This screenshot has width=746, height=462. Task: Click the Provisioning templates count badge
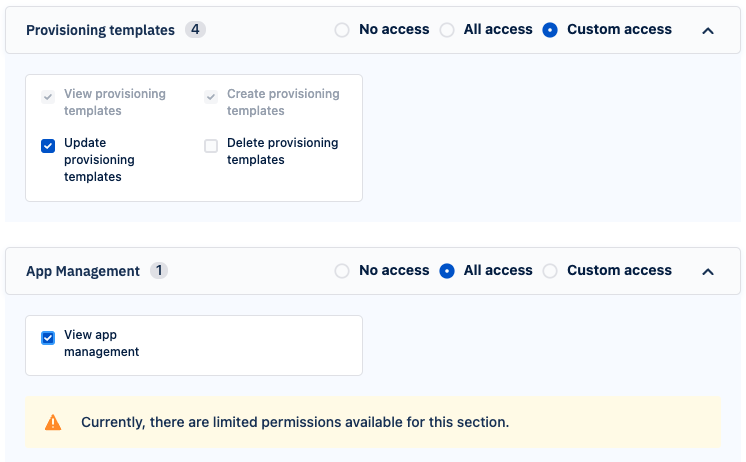click(x=195, y=29)
